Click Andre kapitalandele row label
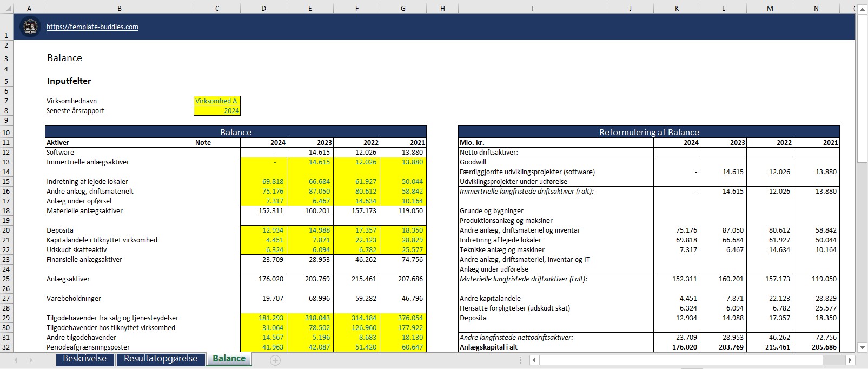 (491, 299)
